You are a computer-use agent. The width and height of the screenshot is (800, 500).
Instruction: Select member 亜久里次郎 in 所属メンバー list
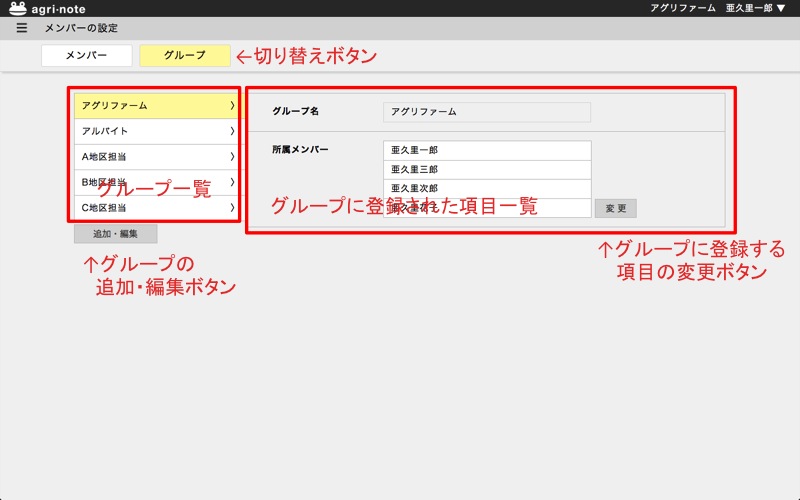point(486,188)
